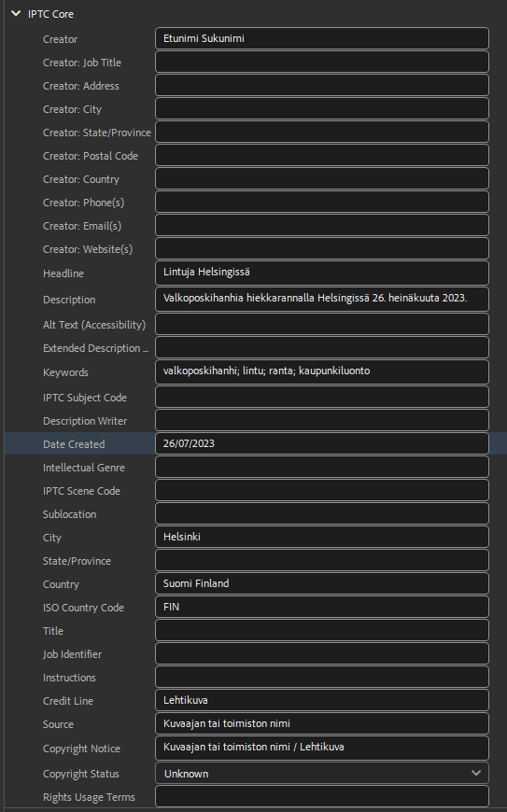Click the Description label
Screen dimensions: 507x812
point(69,300)
